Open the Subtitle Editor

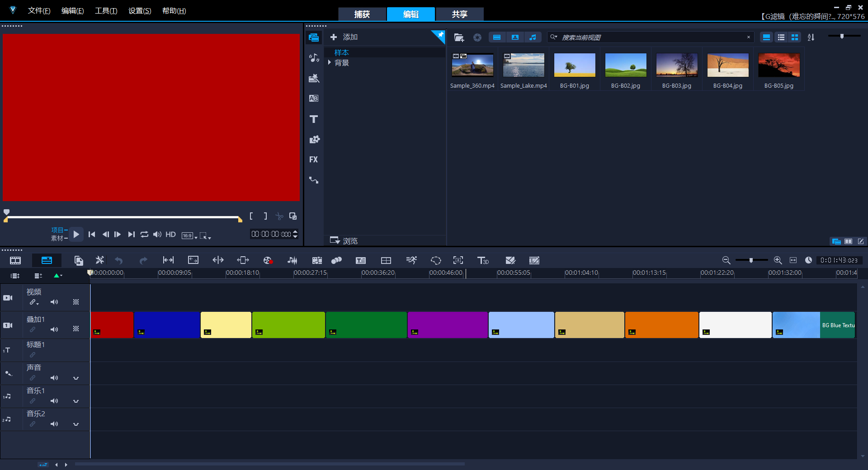tap(361, 260)
